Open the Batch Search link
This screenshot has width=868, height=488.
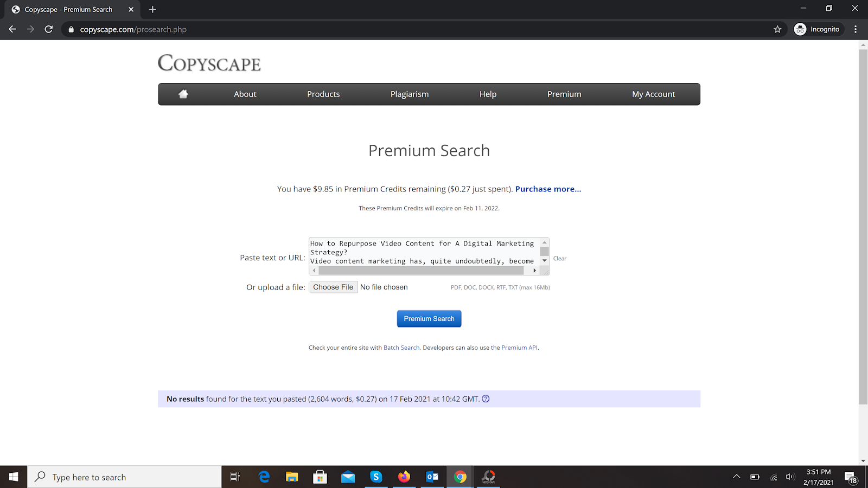tap(401, 348)
